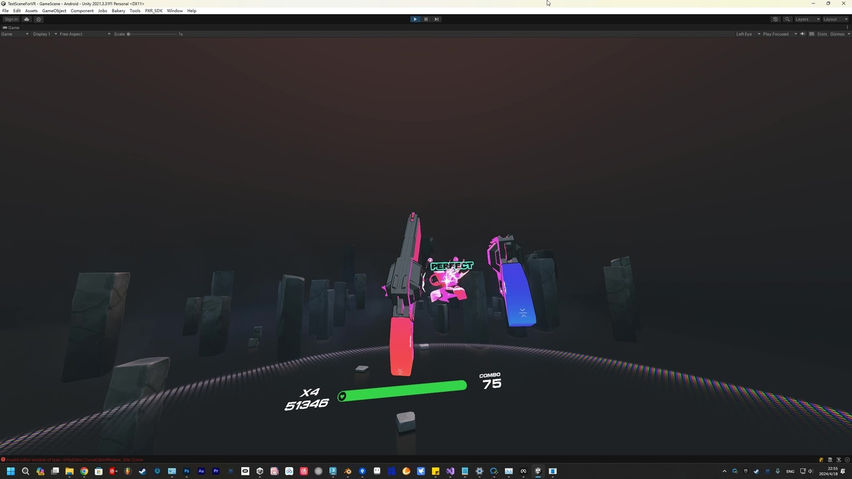Open the Free Aspect resolution dropdown

click(85, 34)
